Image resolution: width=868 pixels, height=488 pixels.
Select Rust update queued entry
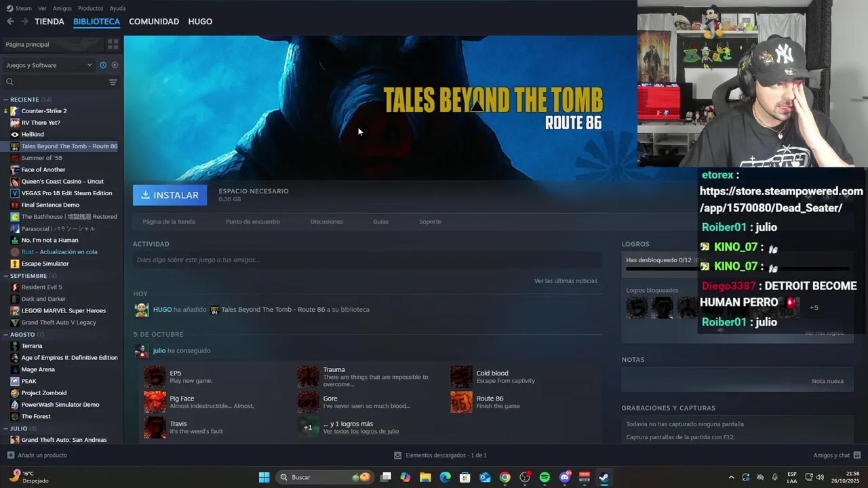coord(61,252)
